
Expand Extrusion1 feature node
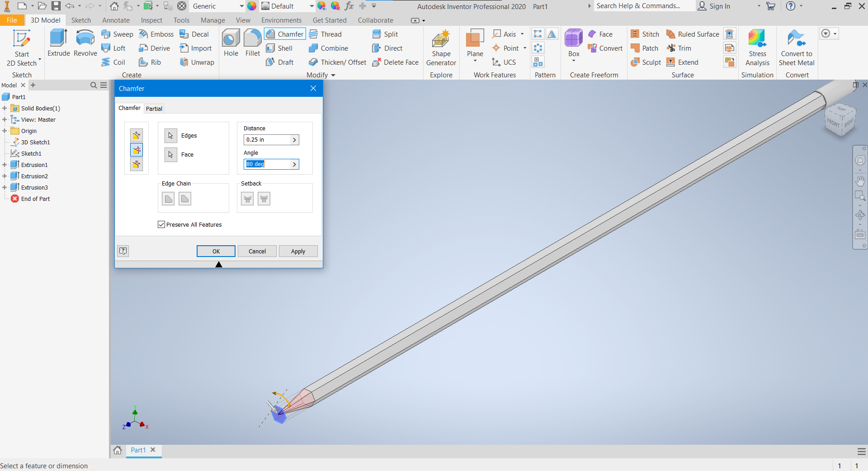pyautogui.click(x=5, y=165)
